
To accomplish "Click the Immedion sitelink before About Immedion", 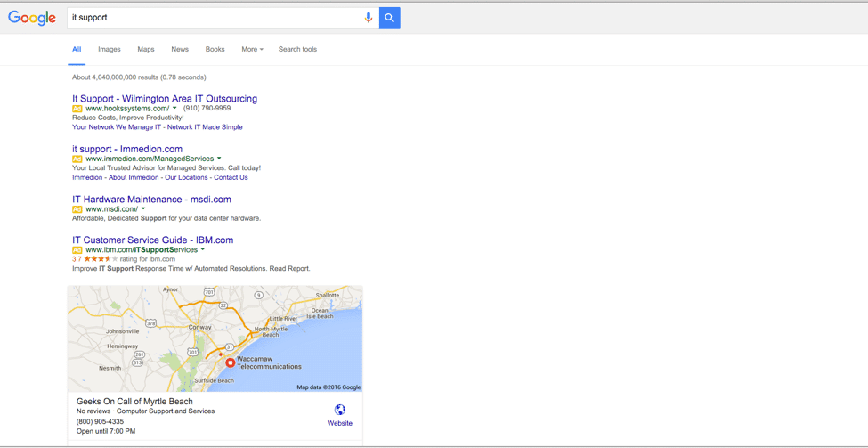I will [87, 177].
